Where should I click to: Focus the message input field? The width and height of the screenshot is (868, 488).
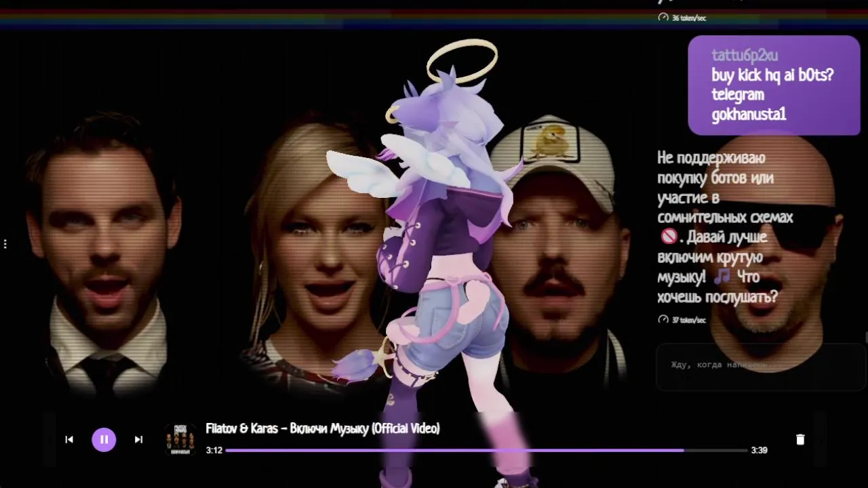coord(761,367)
